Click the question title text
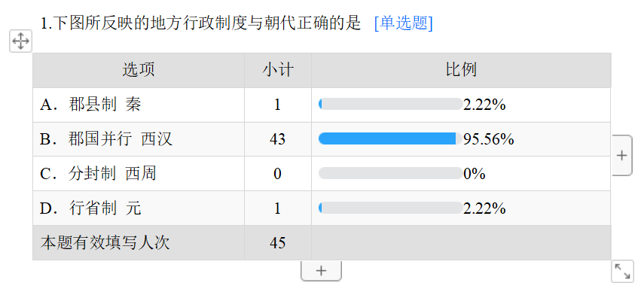Screen dimensions: 644x289 tap(201, 23)
